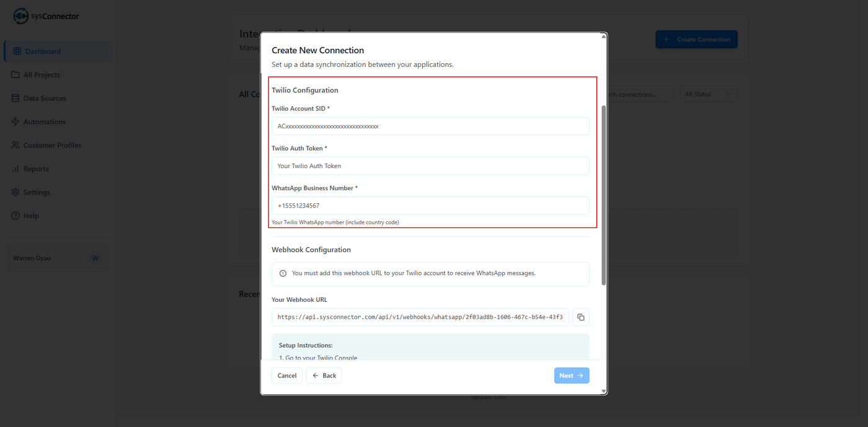Open Warren Oyao user profile menu

pyautogui.click(x=57, y=258)
